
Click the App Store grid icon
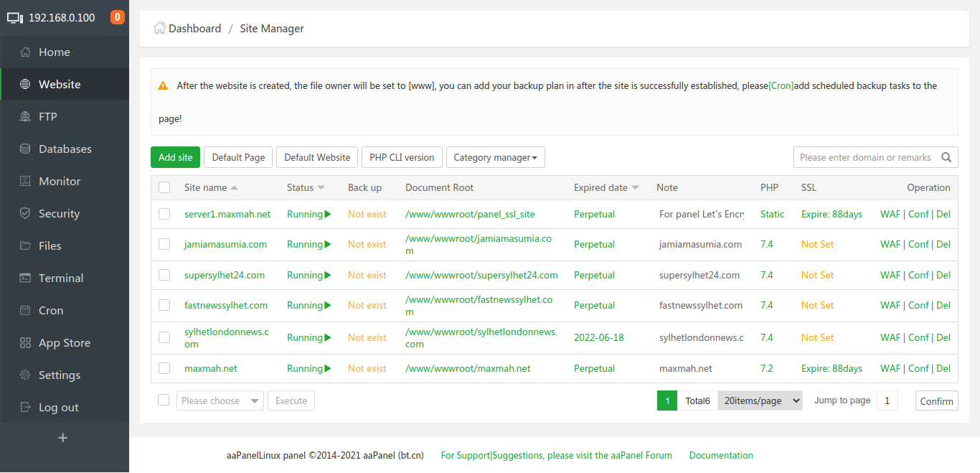click(x=25, y=342)
